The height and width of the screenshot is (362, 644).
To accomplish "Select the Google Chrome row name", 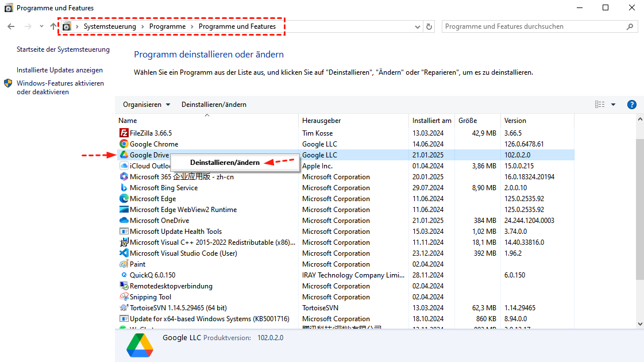I will pyautogui.click(x=154, y=144).
